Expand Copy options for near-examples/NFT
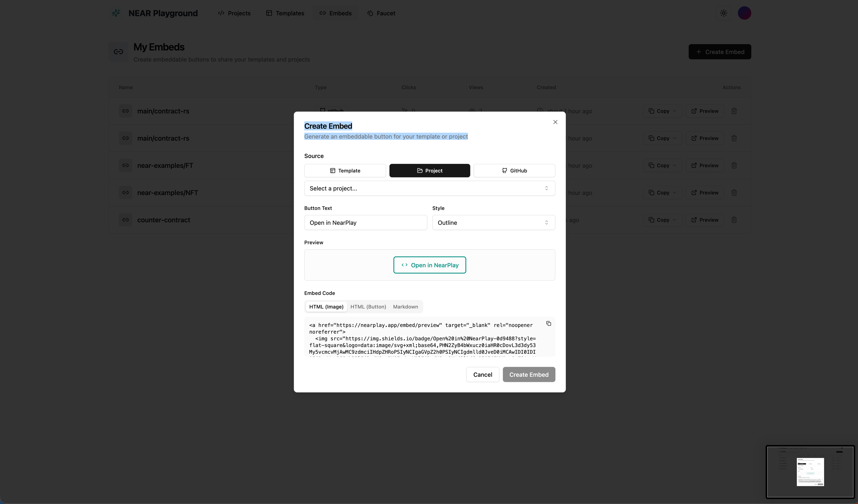 [x=662, y=193]
